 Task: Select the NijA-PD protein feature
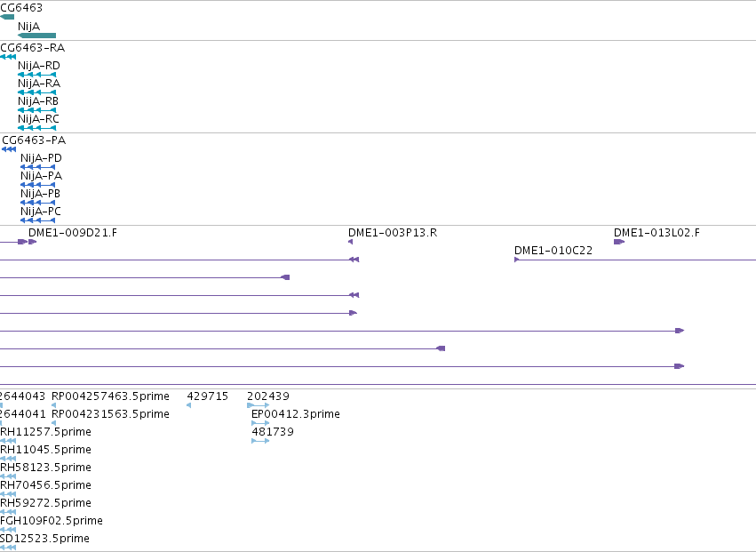tap(37, 167)
